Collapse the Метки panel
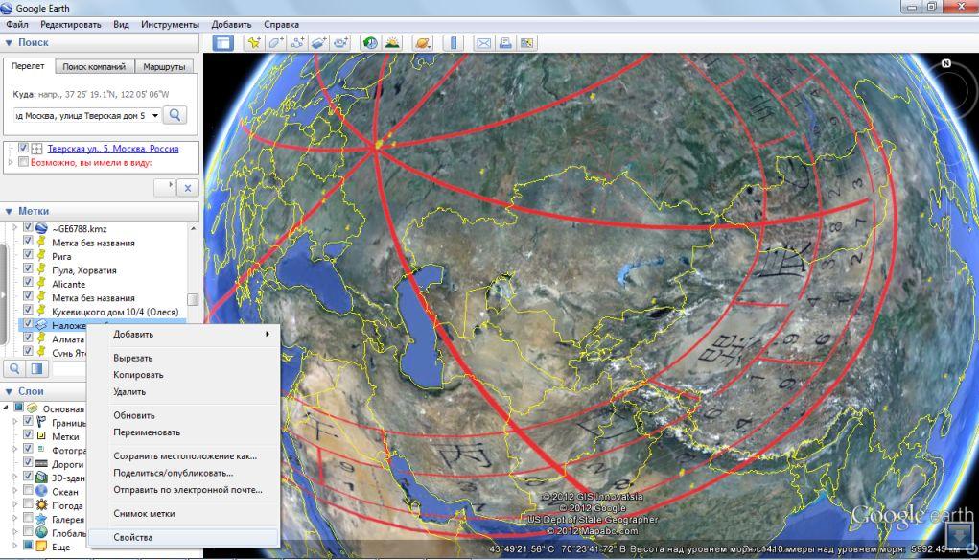Image resolution: width=979 pixels, height=560 pixels. [x=9, y=211]
